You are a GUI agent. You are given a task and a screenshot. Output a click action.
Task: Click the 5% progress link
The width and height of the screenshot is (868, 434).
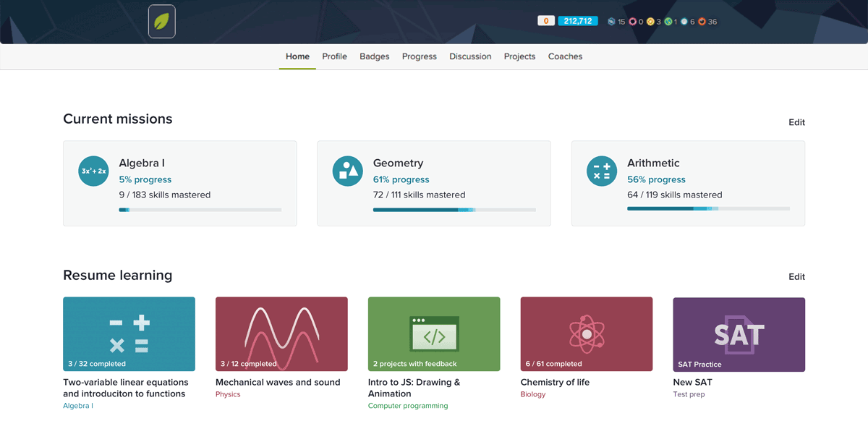coord(145,180)
